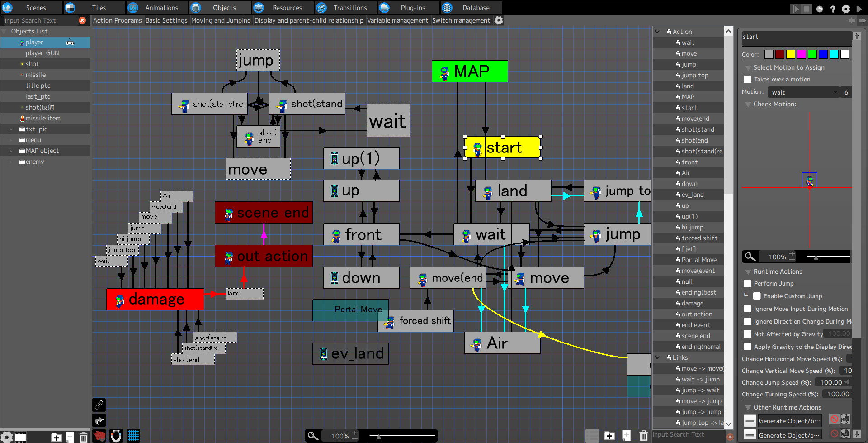Click the Transitions icon in the top bar

[x=321, y=7]
